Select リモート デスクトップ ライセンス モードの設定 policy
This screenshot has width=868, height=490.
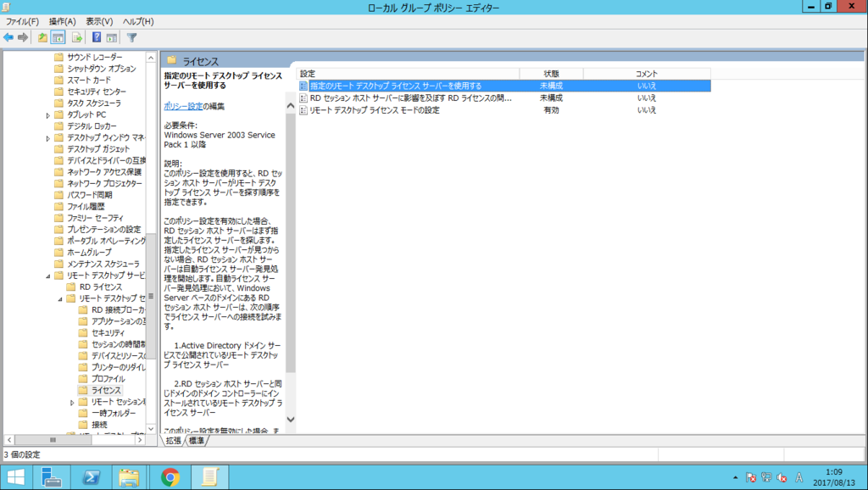click(x=374, y=110)
